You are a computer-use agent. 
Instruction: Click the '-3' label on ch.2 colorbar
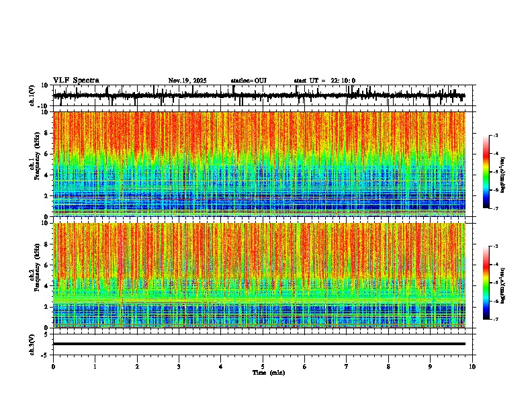[495, 246]
